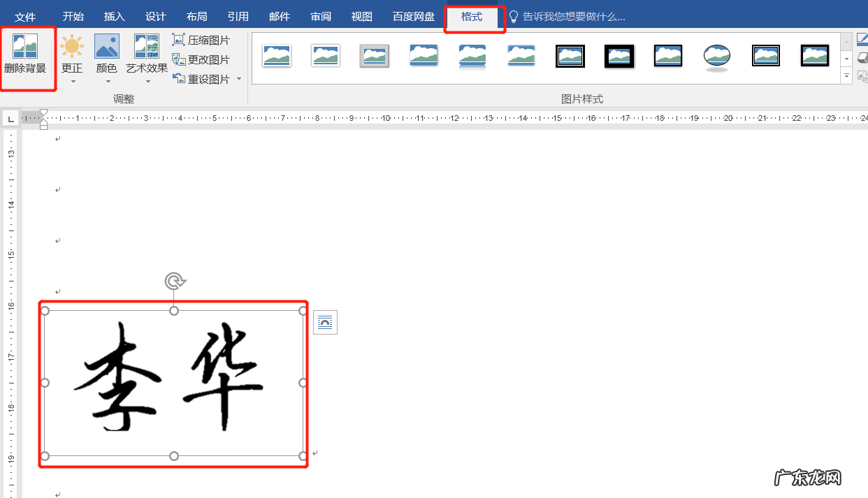Select the Picture Border pen icon on the right
The height and width of the screenshot is (498, 868).
click(x=864, y=40)
